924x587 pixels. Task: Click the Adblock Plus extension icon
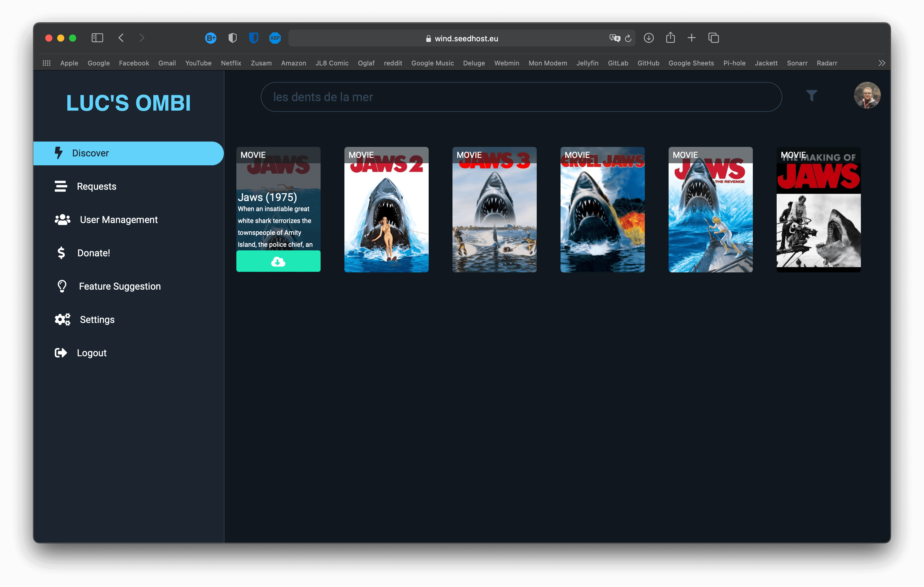coord(275,38)
